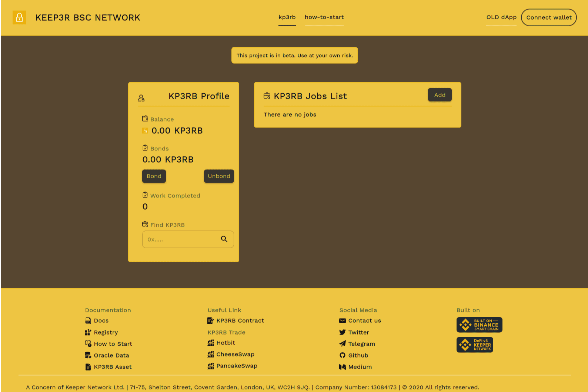Open the CheeseSwap trade link

(x=235, y=354)
